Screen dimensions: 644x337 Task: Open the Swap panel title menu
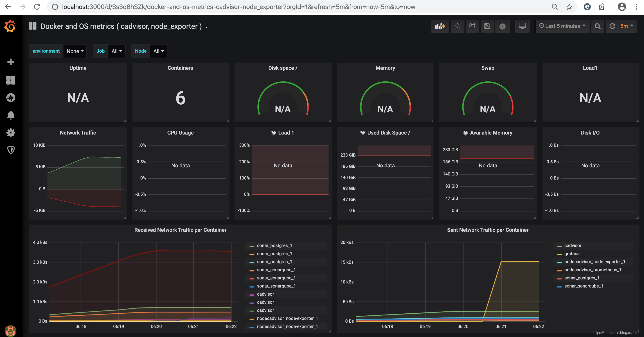487,68
